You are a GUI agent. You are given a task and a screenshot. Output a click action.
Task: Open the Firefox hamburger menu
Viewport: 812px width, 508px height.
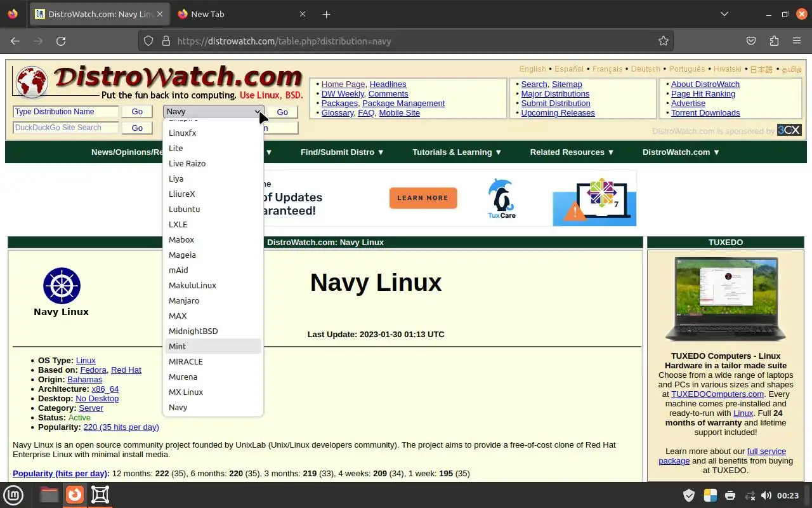[x=797, y=41]
